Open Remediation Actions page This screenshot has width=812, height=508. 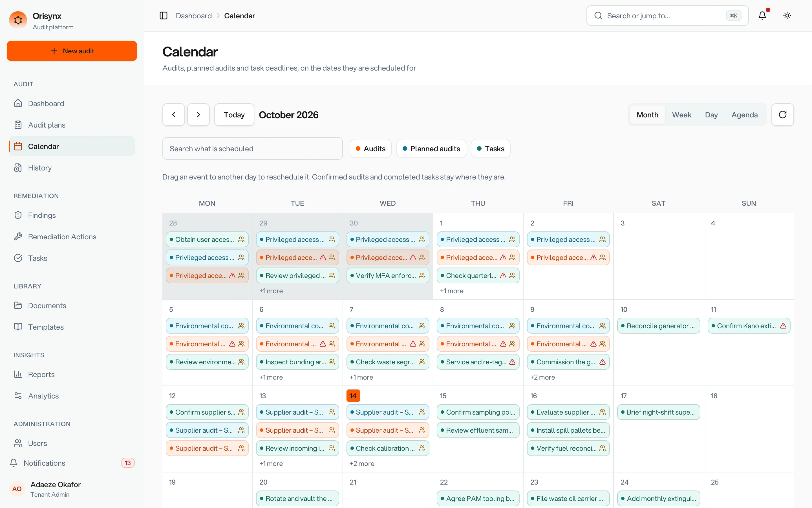tap(72, 237)
